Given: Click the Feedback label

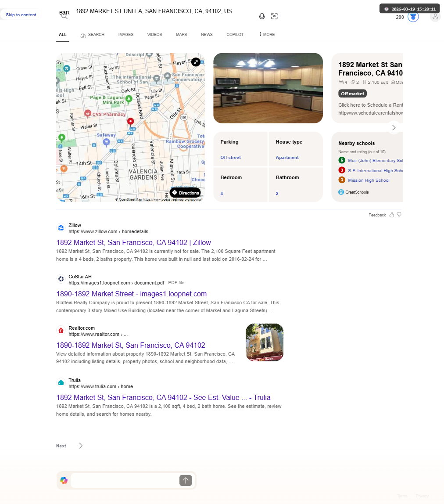Looking at the screenshot, I should 377,215.
